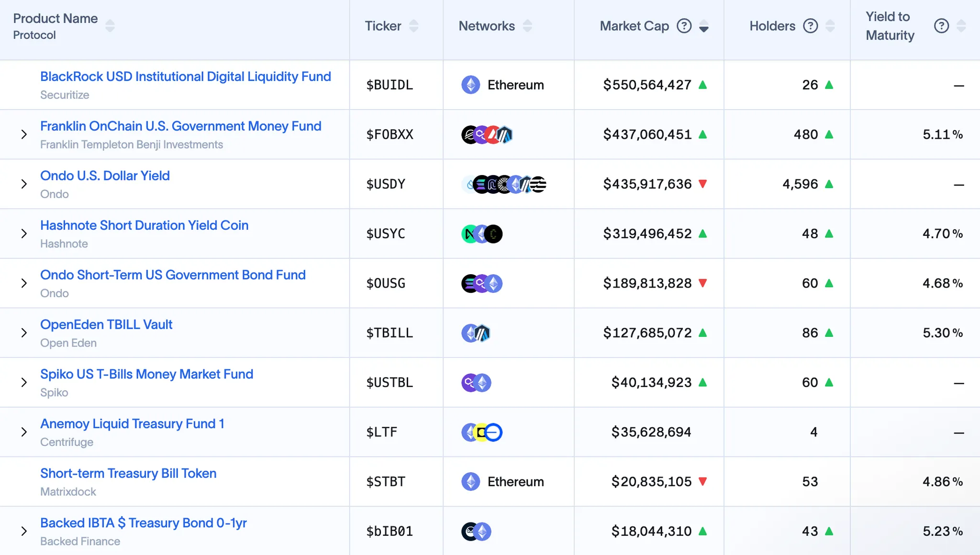This screenshot has width=980, height=555.
Task: Open Backed IBTA $ Treasury Bond 0-1yr
Action: [x=144, y=523]
